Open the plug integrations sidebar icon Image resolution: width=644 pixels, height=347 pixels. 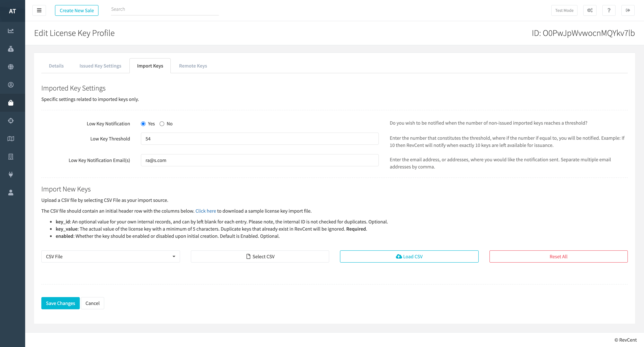point(11,174)
